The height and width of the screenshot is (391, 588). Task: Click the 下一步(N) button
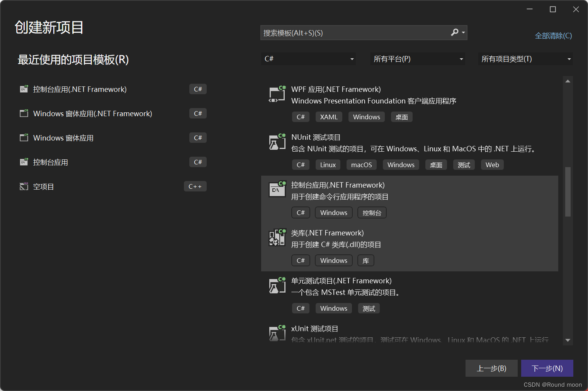[547, 368]
